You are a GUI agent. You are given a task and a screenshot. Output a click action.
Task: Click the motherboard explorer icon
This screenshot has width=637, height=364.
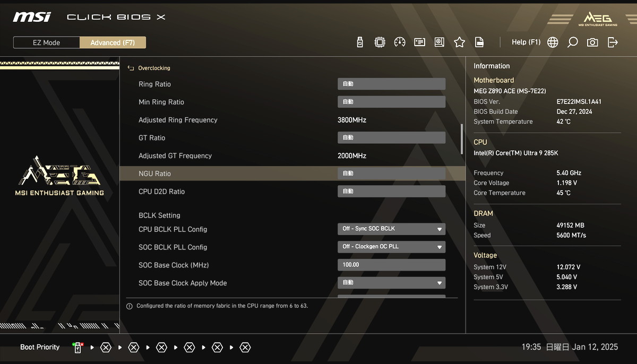440,42
